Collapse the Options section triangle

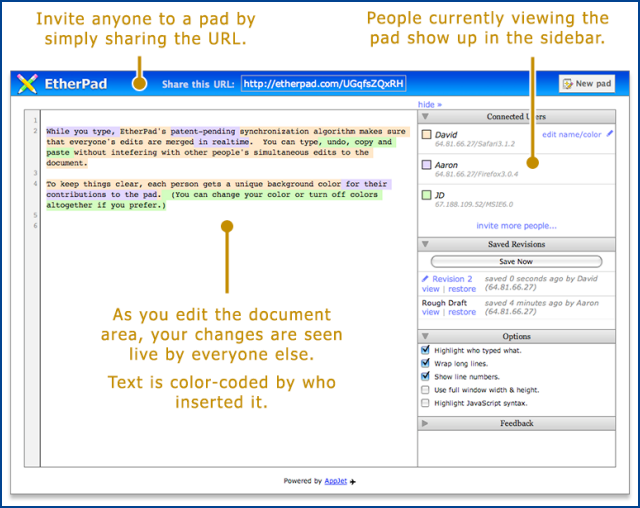[425, 337]
